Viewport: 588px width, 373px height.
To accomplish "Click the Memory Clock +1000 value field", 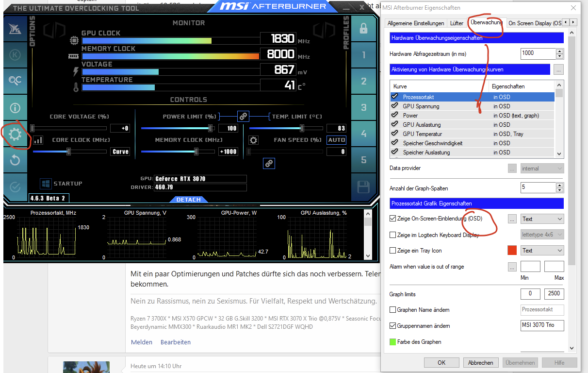I will click(x=228, y=152).
